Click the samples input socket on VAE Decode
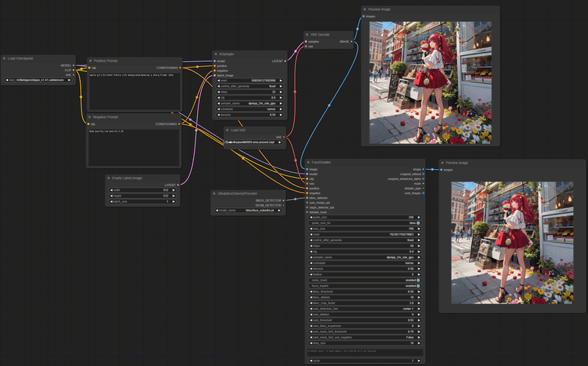Image resolution: width=588 pixels, height=366 pixels. 306,42
